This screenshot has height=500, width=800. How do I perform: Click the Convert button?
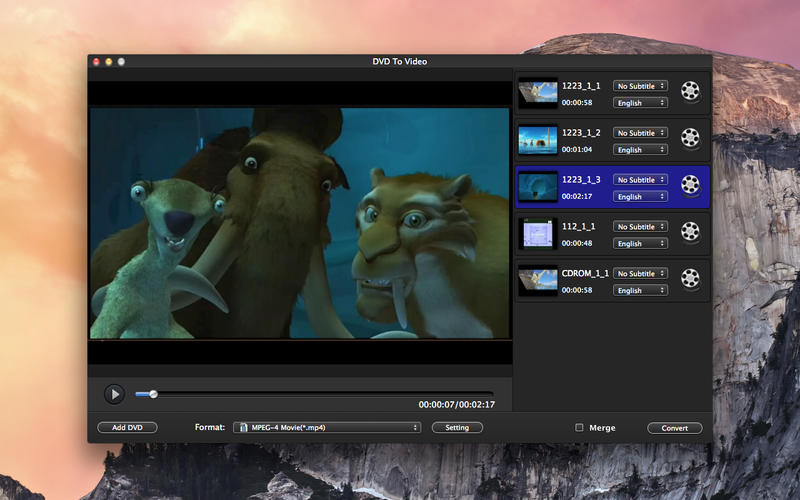click(674, 428)
